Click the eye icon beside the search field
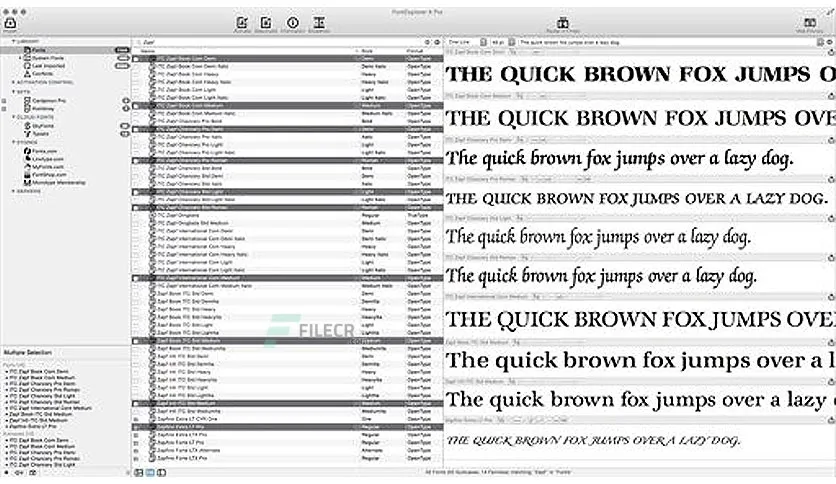836x484 pixels. point(437,42)
